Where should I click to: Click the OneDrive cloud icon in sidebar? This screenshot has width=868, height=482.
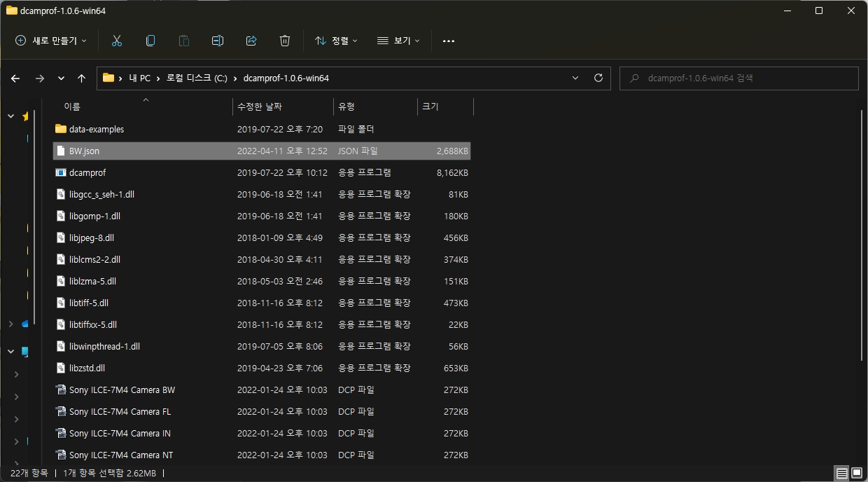pos(26,324)
